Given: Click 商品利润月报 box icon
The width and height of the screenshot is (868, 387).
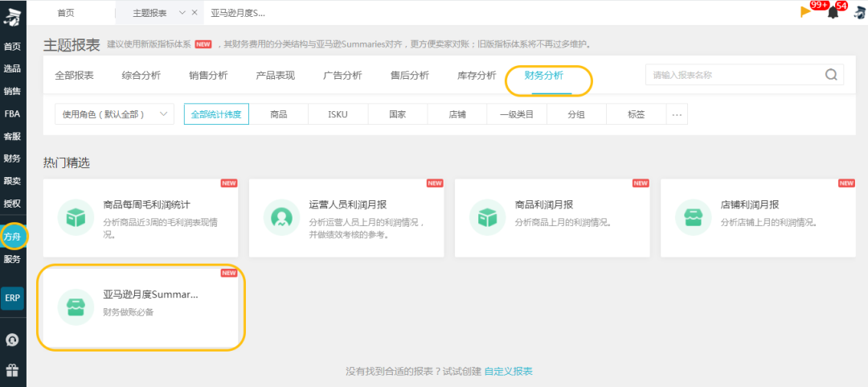Looking at the screenshot, I should (x=487, y=217).
